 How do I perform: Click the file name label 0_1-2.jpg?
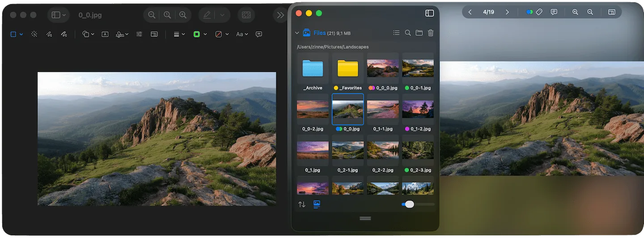click(x=421, y=129)
